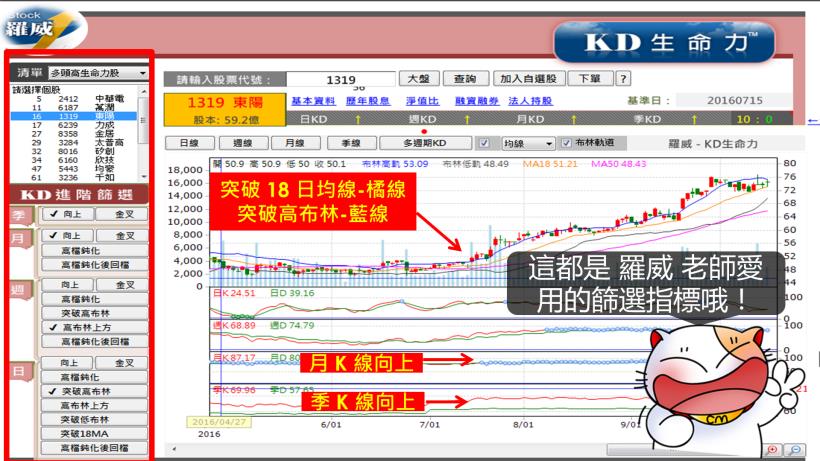This screenshot has height=461, width=820.
Task: Open the 均線 dropdown
Action: point(528,143)
